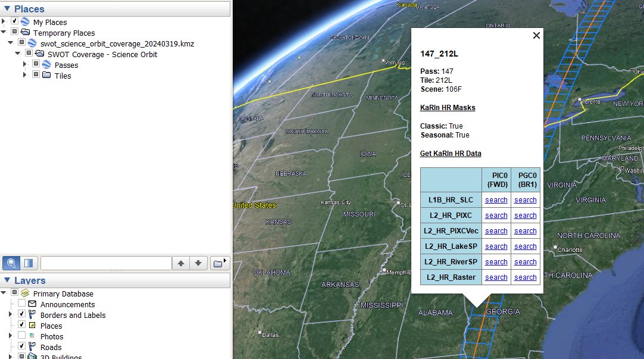Click the PIC0 search link for L2_HR_Raster
This screenshot has height=359, width=644.
click(x=496, y=277)
